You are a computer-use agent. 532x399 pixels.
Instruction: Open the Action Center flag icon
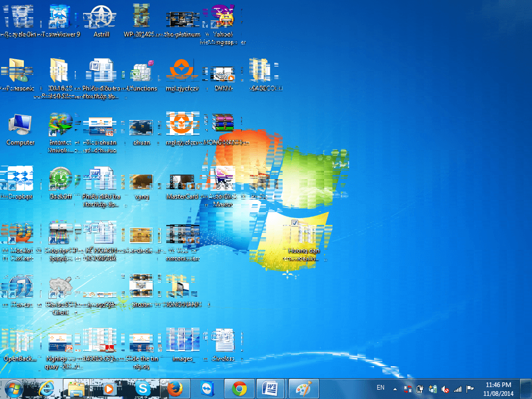click(x=470, y=389)
